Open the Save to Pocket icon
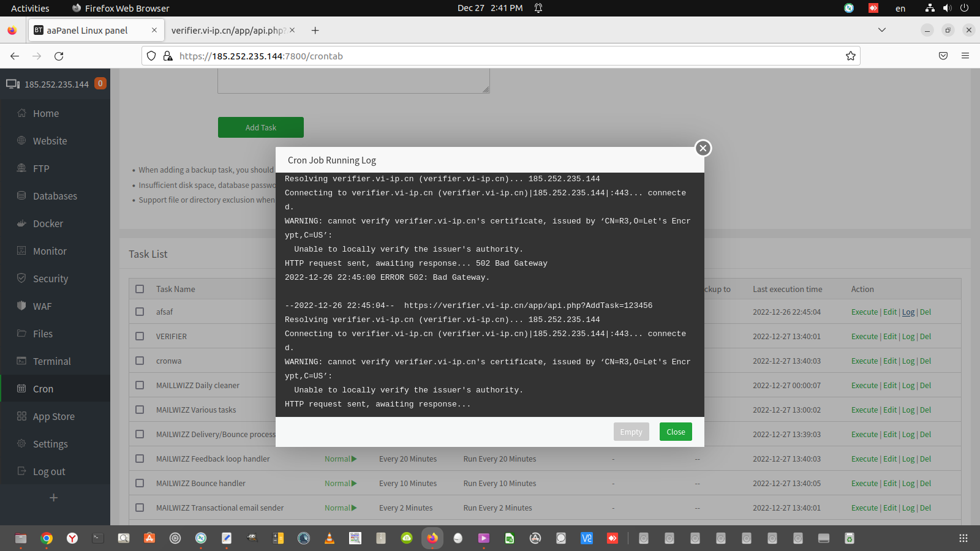980x551 pixels. [x=943, y=56]
